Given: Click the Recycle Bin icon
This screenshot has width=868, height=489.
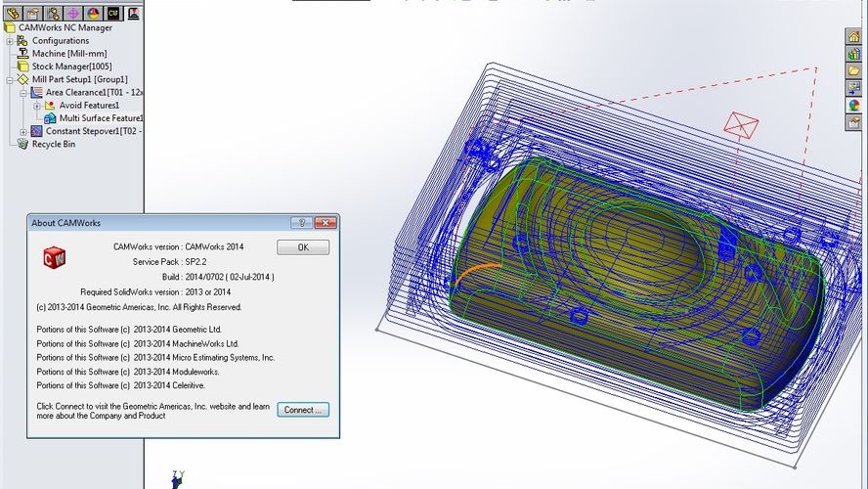Looking at the screenshot, I should pyautogui.click(x=22, y=144).
